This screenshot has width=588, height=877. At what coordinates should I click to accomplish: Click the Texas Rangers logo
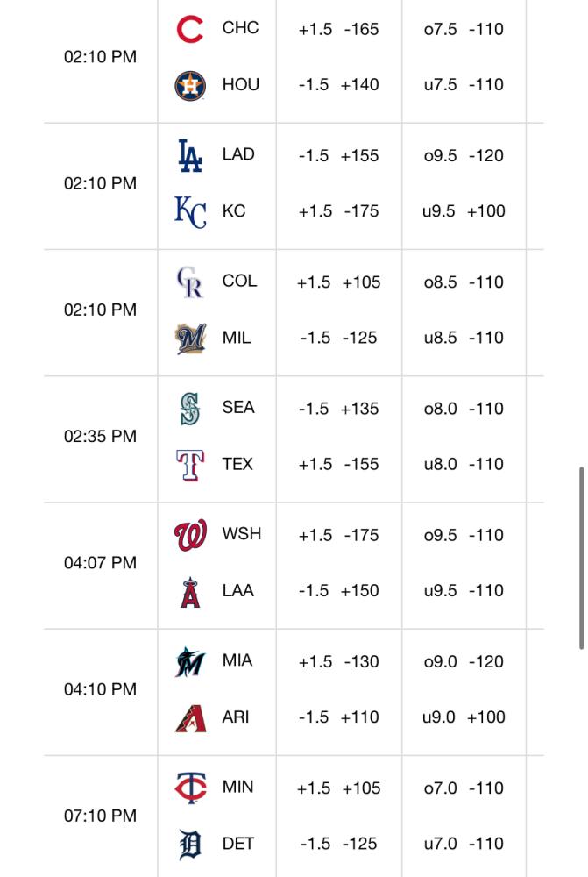pos(190,465)
